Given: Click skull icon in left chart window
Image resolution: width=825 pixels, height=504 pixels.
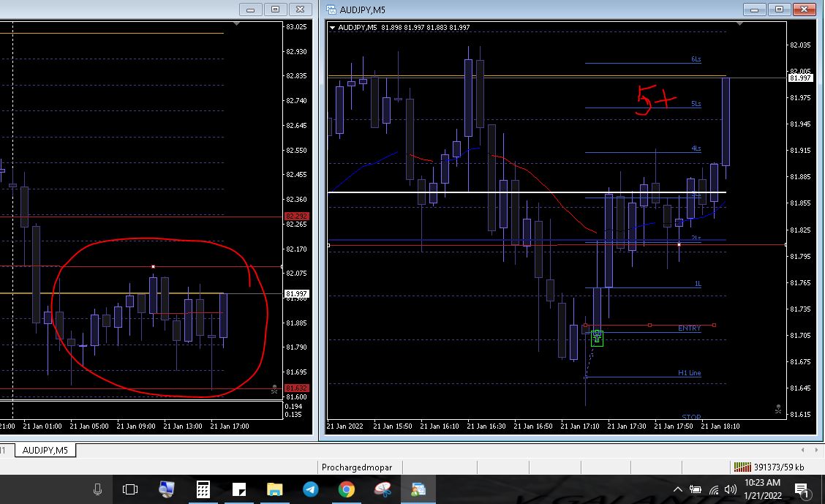Looking at the screenshot, I should pos(274,389).
